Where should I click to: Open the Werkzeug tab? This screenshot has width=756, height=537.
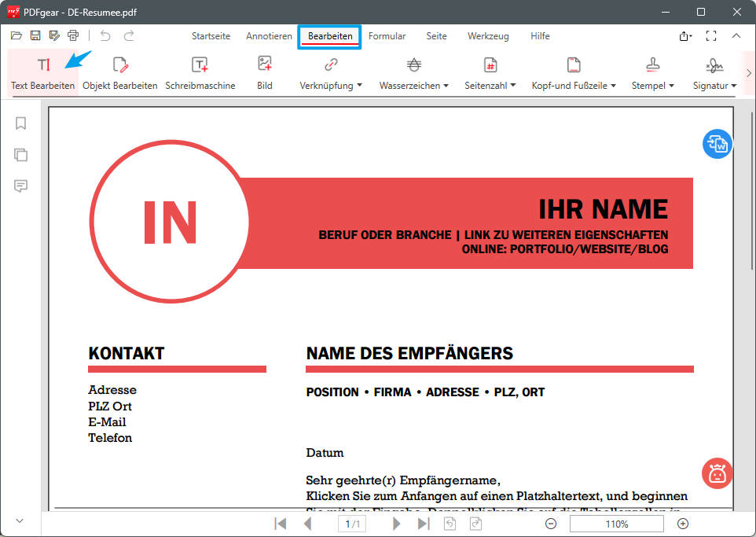click(x=488, y=35)
